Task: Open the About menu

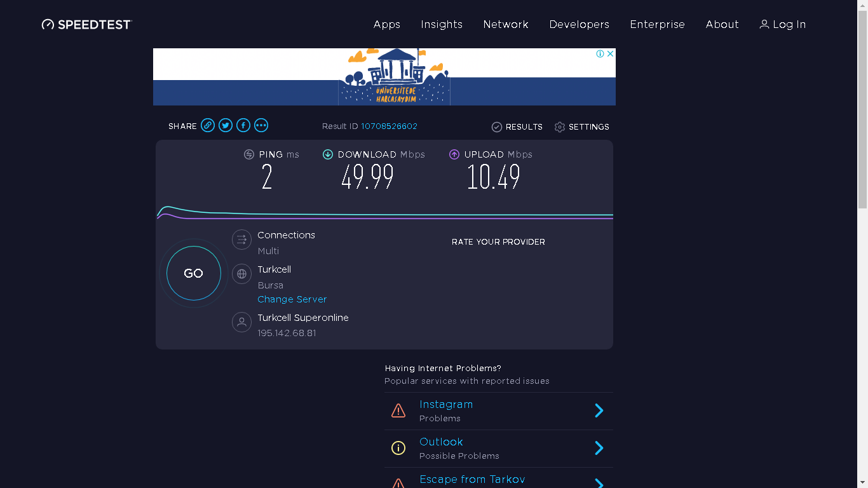Action: point(722,24)
